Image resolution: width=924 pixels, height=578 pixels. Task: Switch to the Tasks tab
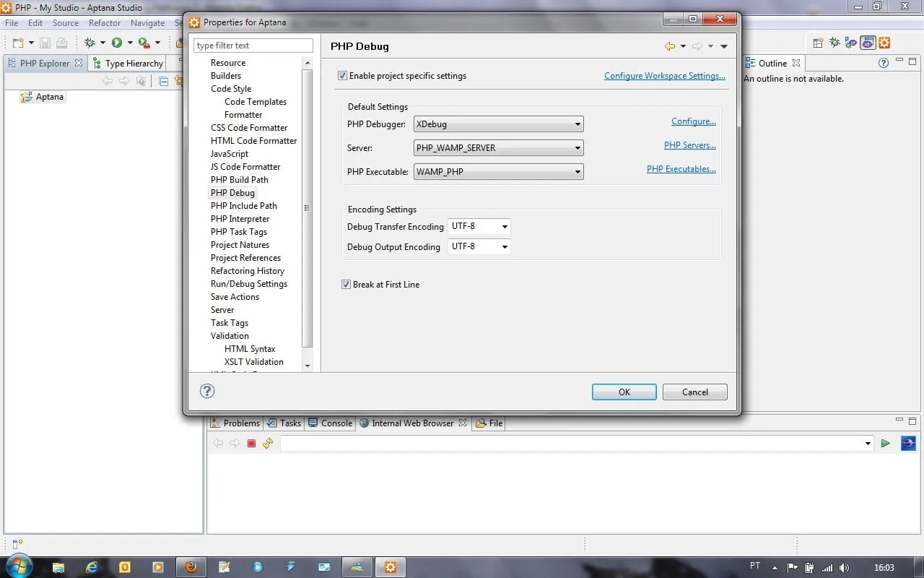284,423
